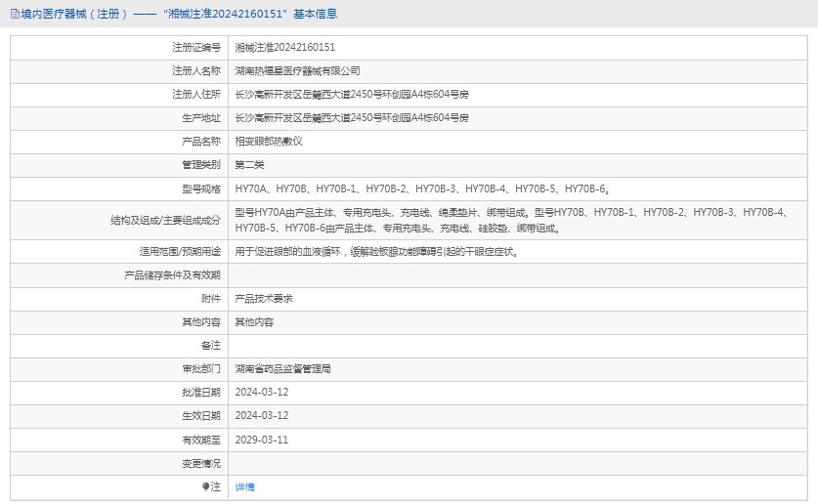This screenshot has height=504, width=818.
Task: Click the product name 相变眼部热敷仪
Action: tap(269, 141)
